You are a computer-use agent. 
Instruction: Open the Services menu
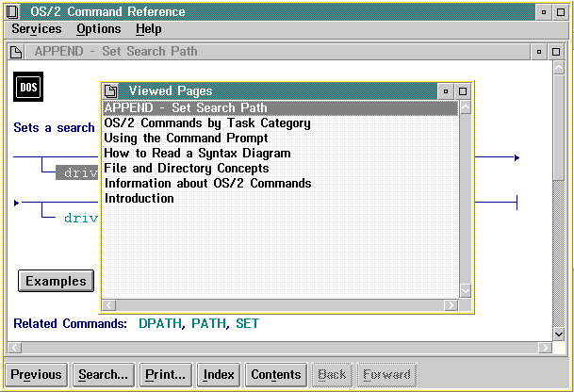(37, 29)
